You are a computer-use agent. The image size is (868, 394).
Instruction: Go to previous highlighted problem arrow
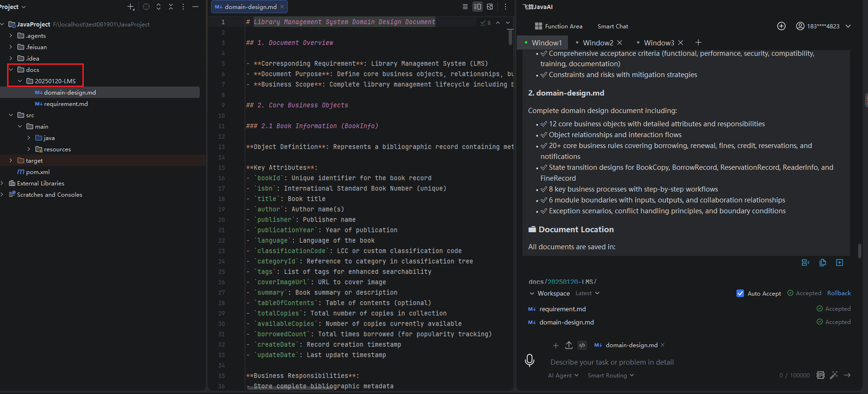[x=498, y=23]
